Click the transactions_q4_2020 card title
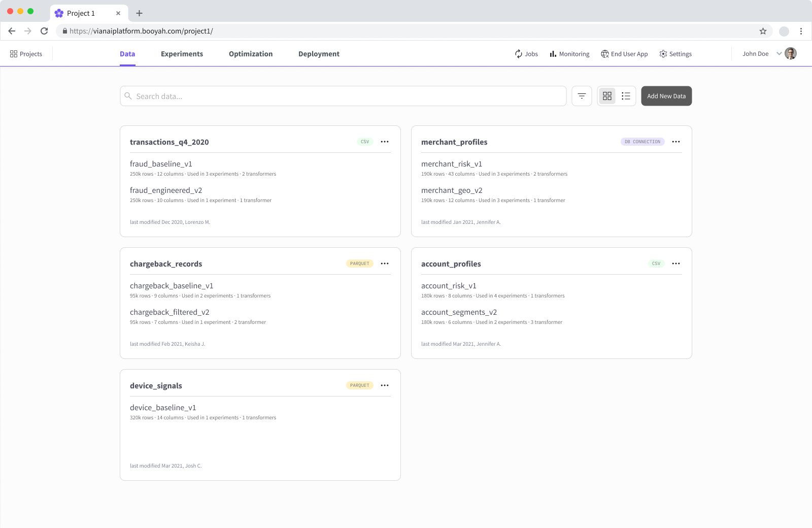The height and width of the screenshot is (528, 812). click(x=170, y=142)
